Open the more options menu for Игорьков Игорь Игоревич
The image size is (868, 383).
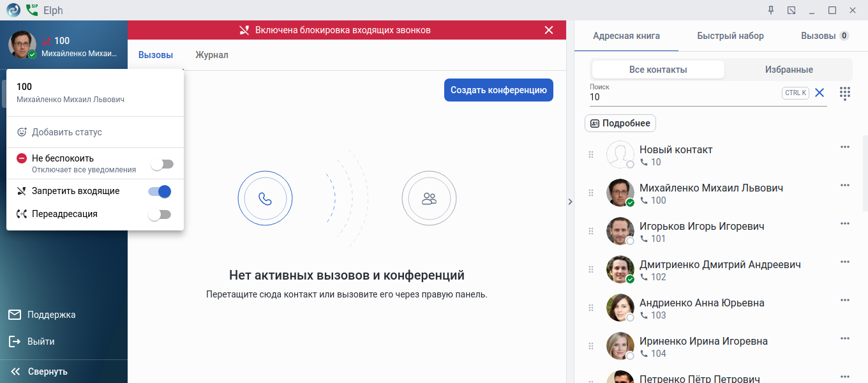click(845, 223)
